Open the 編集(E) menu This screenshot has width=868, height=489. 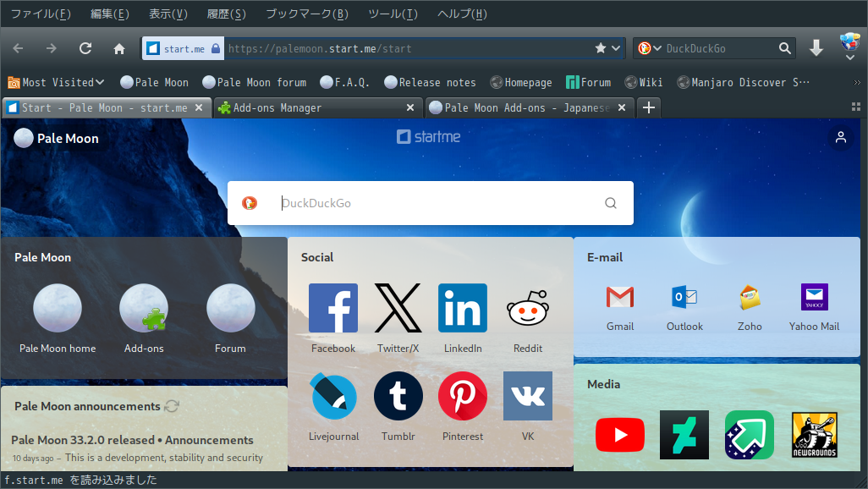point(110,14)
